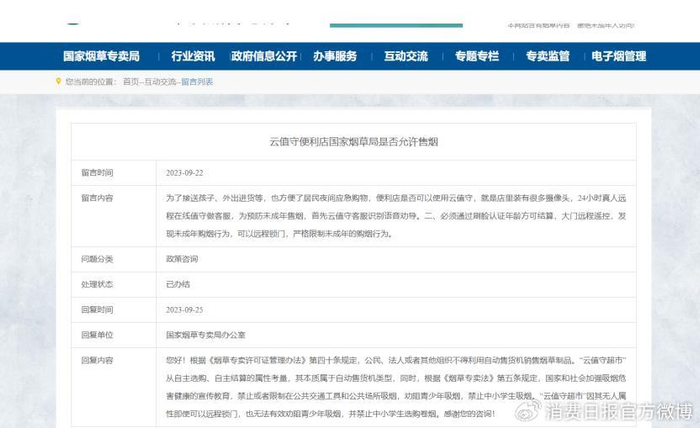Click the message date 2023-09-22
700x428 pixels.
coord(184,173)
